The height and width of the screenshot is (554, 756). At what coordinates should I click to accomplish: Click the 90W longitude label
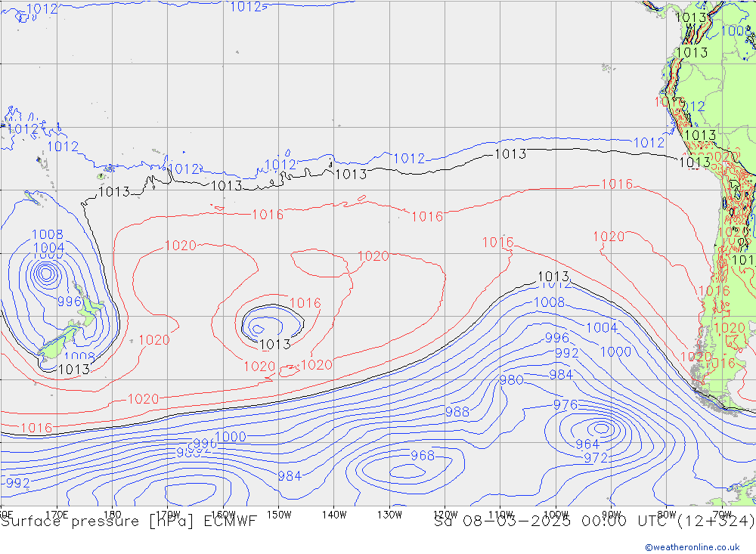point(612,515)
